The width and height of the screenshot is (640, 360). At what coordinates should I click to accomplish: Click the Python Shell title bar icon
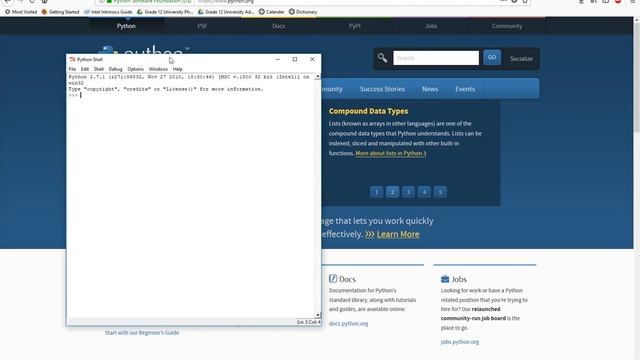[72, 60]
